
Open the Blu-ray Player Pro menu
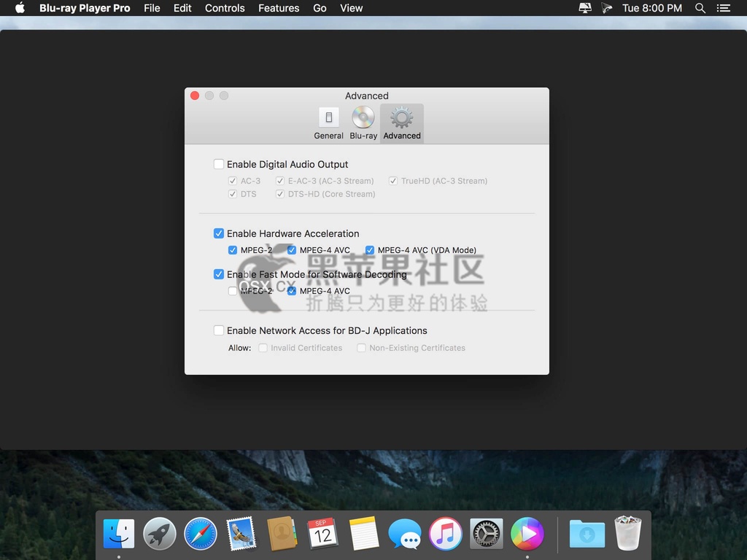[x=85, y=8]
